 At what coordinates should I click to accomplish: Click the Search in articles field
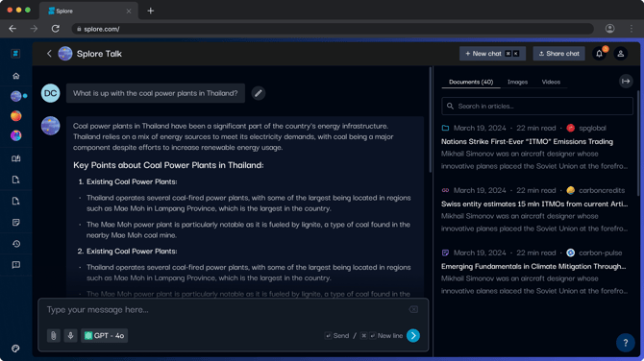tap(537, 106)
